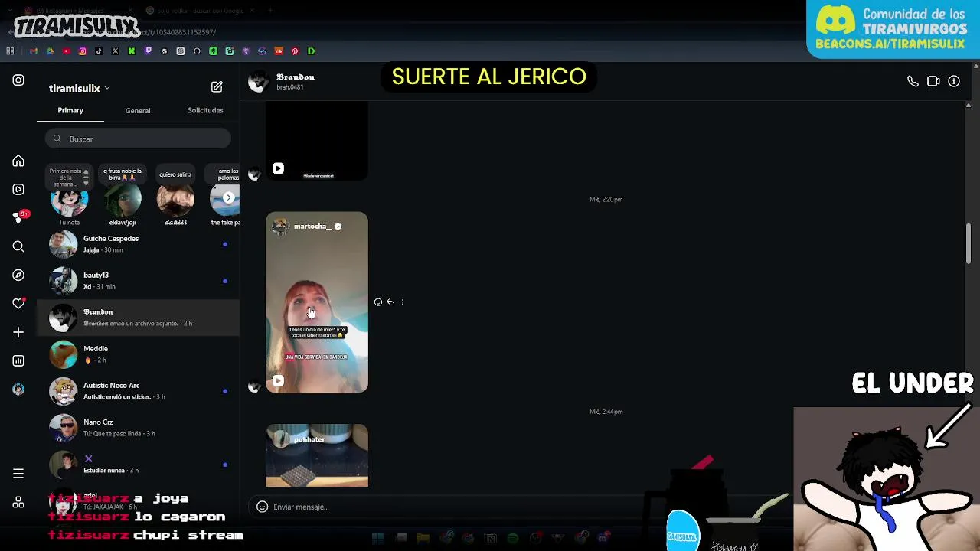This screenshot has height=551, width=980.
Task: Open the Meddle conversation
Action: click(138, 354)
